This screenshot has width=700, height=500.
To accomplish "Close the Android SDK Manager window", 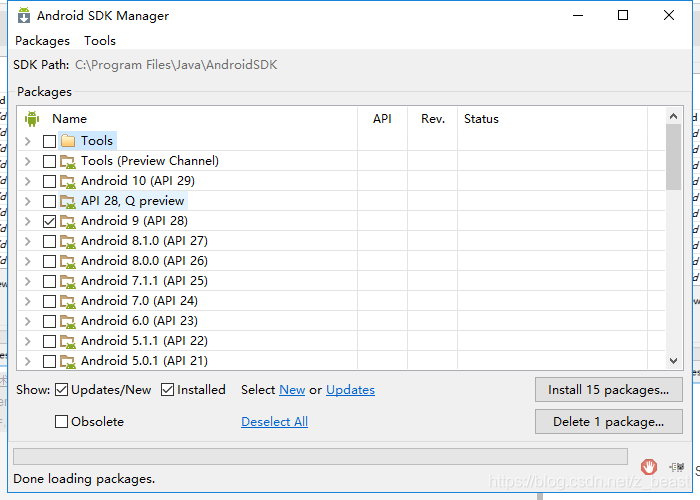I will (x=669, y=15).
